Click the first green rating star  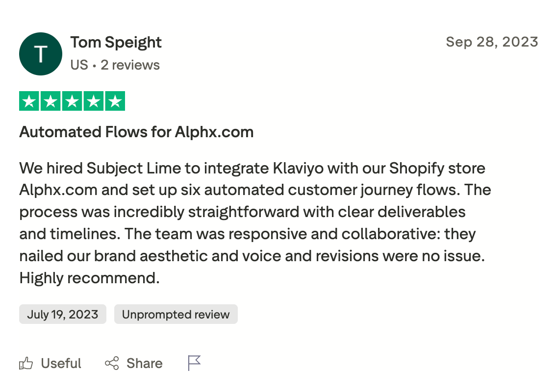tap(30, 101)
